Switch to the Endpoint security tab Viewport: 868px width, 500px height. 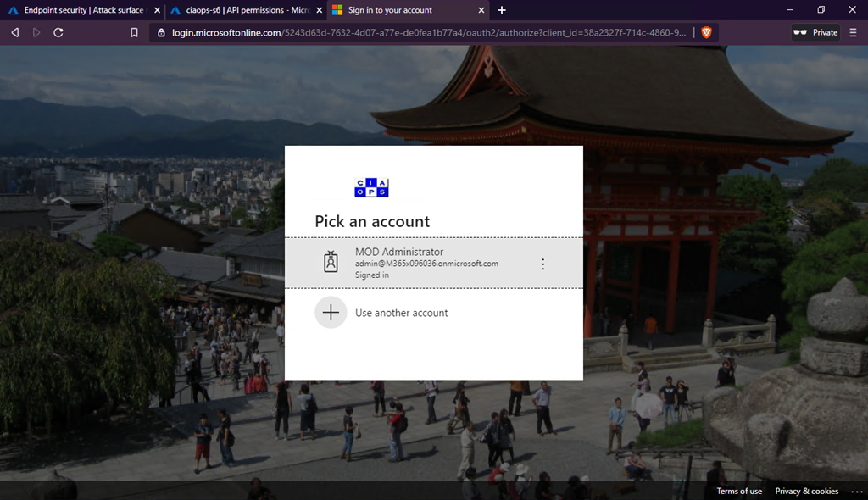[80, 10]
